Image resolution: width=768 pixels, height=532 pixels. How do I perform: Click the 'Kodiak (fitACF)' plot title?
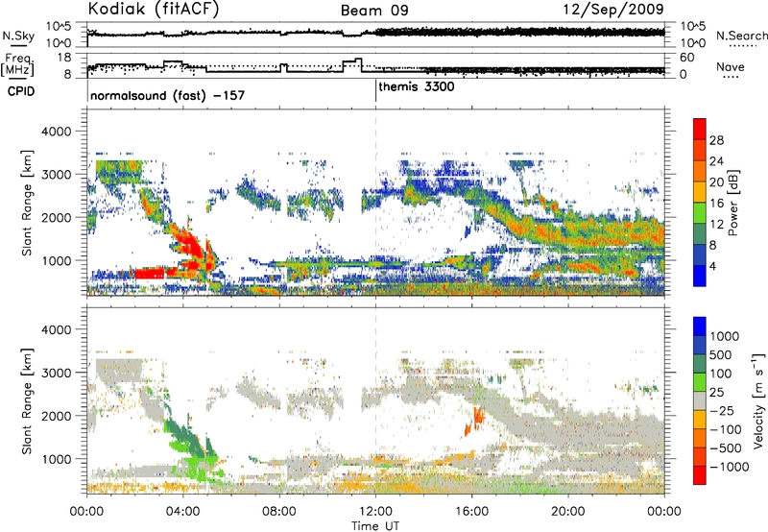pos(154,9)
